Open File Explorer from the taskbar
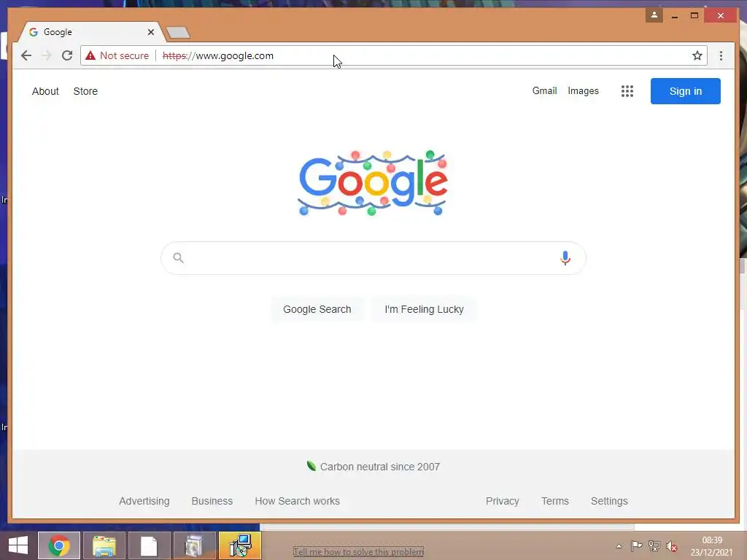 click(104, 545)
